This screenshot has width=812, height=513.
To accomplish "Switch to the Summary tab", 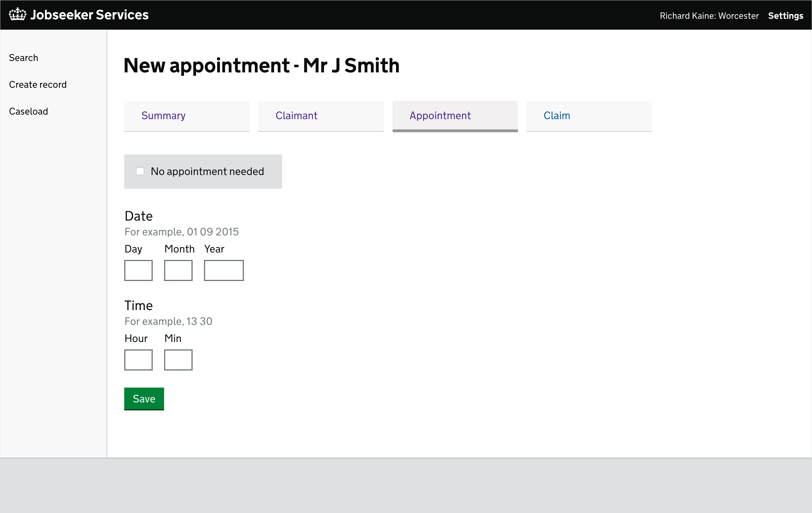I will tap(163, 116).
